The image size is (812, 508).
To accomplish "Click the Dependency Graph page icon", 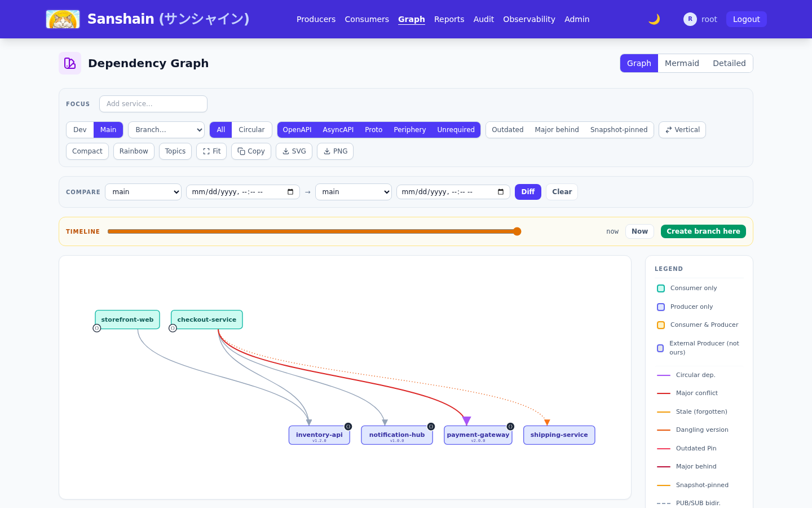I will (70, 63).
